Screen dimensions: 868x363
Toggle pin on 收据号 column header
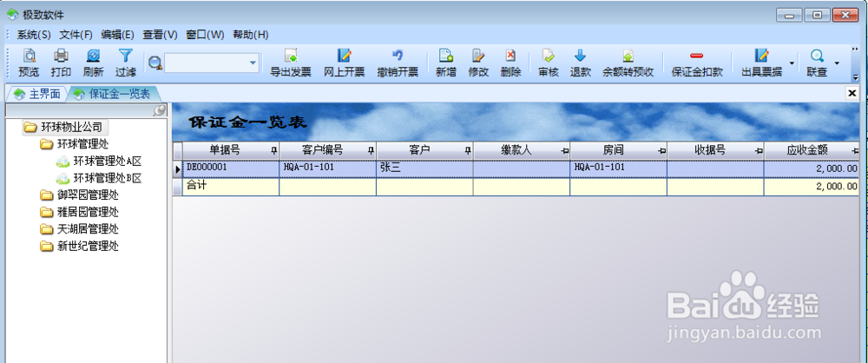759,150
